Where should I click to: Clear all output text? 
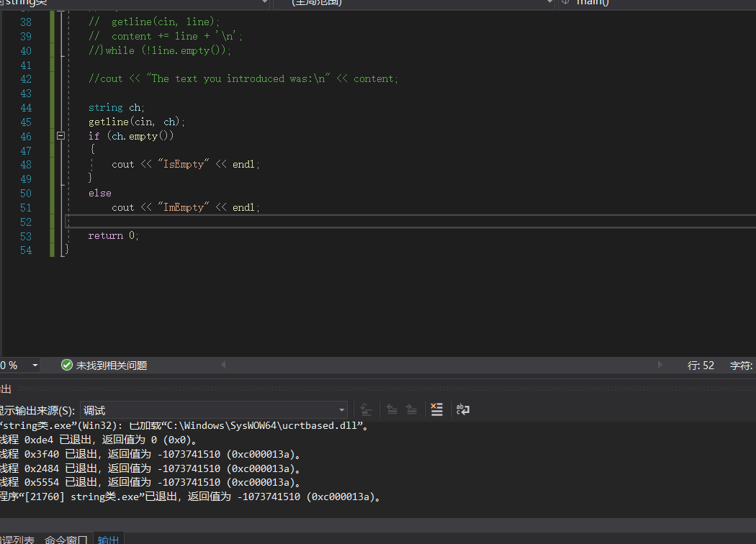[436, 409]
